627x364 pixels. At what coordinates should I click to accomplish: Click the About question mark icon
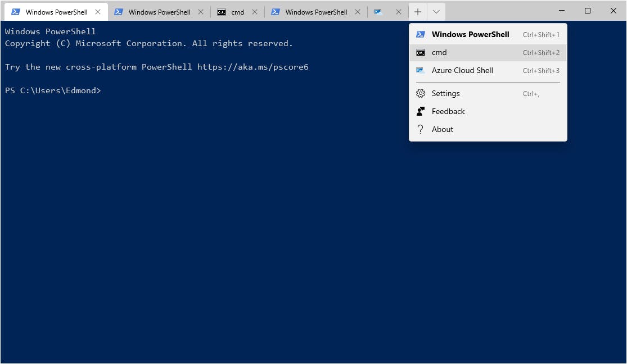420,129
